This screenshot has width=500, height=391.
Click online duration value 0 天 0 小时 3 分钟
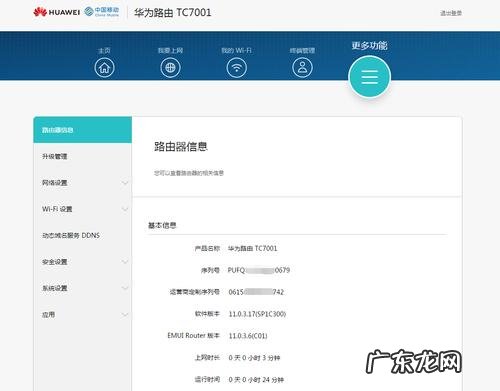tap(254, 358)
